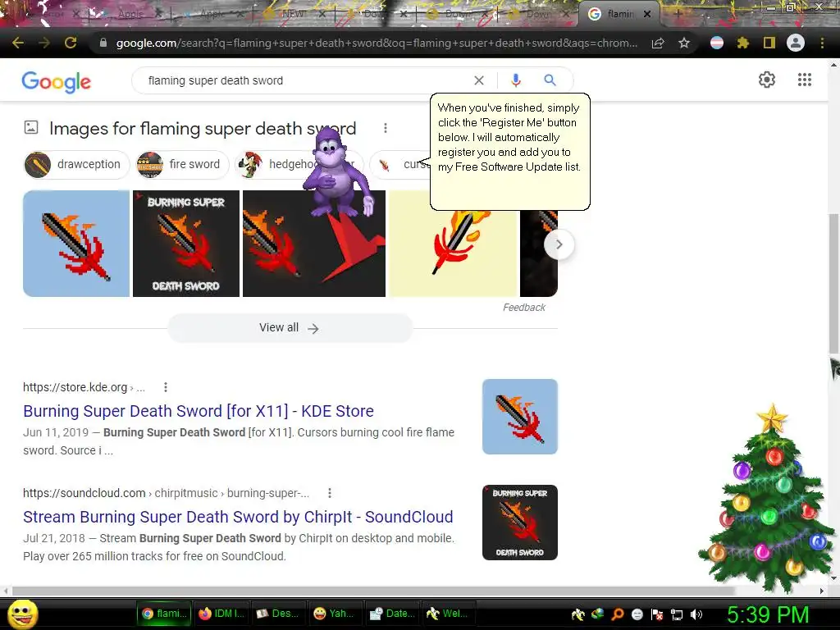Switch to Des... taskbar window
This screenshot has height=630, width=840.
point(277,614)
